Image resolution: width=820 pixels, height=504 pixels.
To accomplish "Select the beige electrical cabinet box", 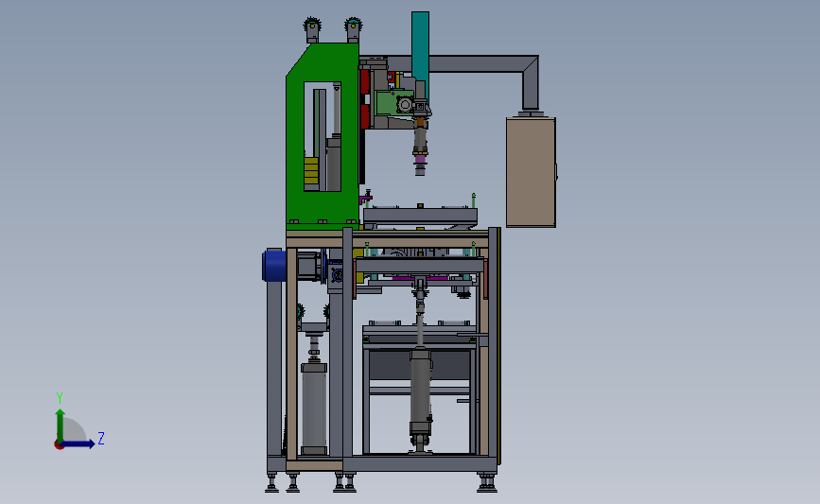I will (x=531, y=172).
